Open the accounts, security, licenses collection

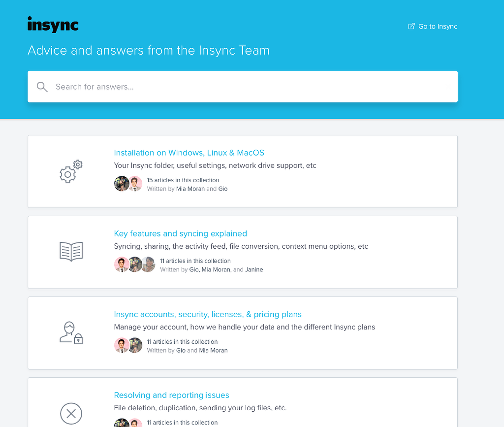point(208,314)
